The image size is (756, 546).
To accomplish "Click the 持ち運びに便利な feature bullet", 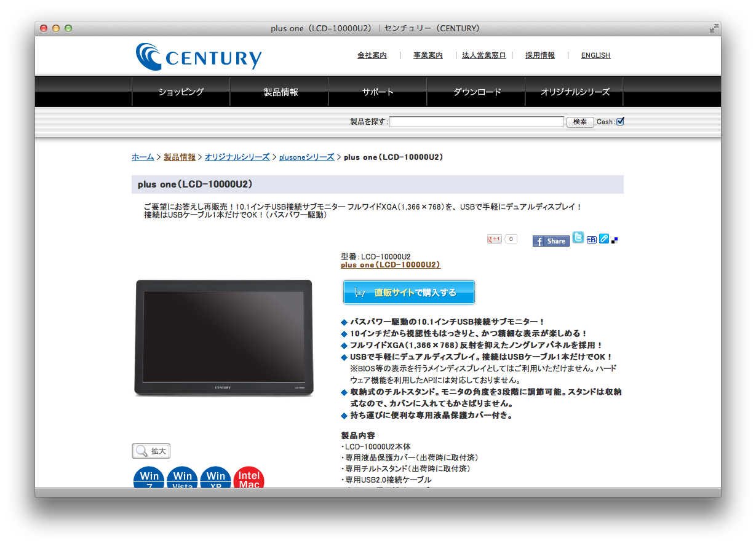I will tap(431, 416).
